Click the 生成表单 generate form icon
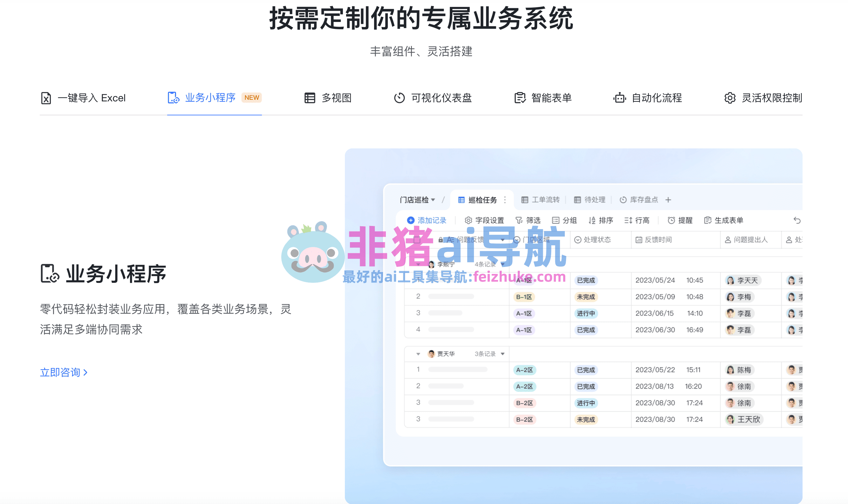The height and width of the screenshot is (504, 848). (x=708, y=220)
